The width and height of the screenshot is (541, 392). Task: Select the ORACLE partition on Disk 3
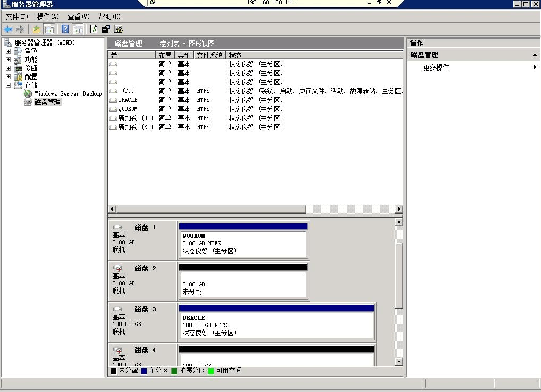(276, 325)
